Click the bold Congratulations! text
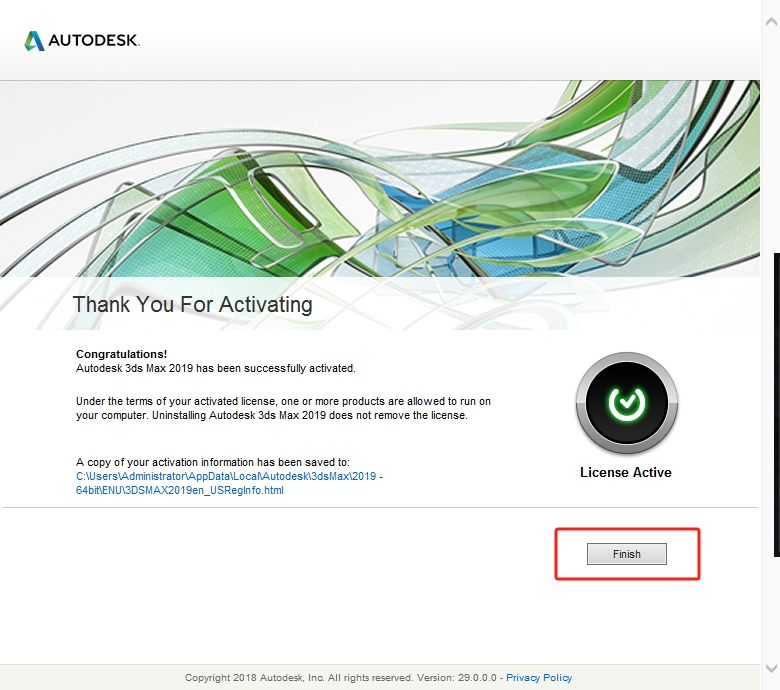The width and height of the screenshot is (780, 690). click(x=122, y=354)
